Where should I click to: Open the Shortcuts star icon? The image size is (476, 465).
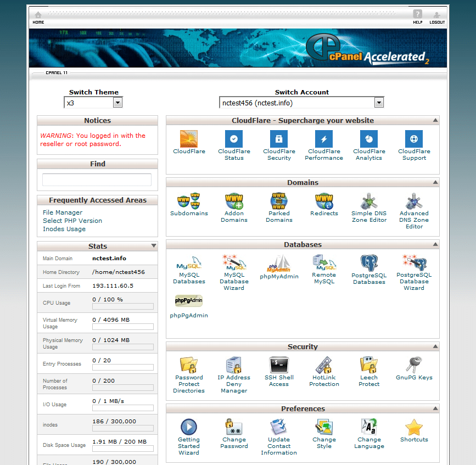(414, 427)
